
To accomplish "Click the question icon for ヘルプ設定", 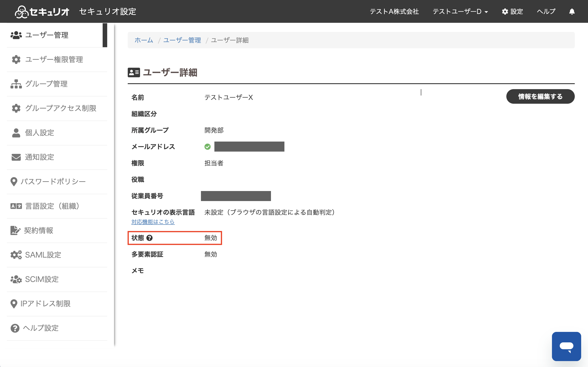I will [x=15, y=328].
